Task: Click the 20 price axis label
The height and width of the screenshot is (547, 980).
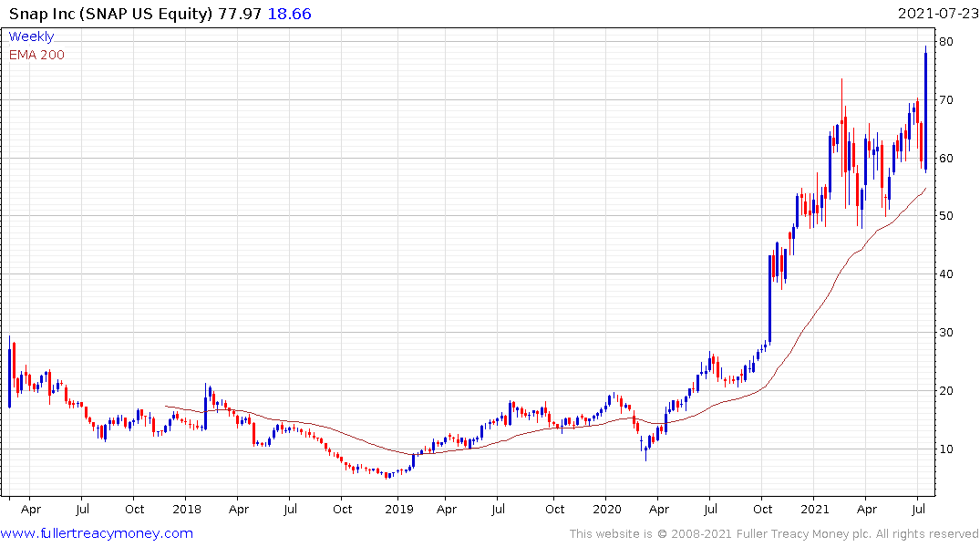Action: [x=945, y=391]
